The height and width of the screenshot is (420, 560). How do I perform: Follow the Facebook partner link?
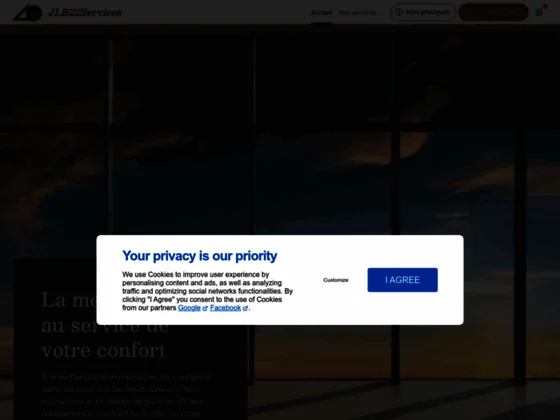pos(225,308)
